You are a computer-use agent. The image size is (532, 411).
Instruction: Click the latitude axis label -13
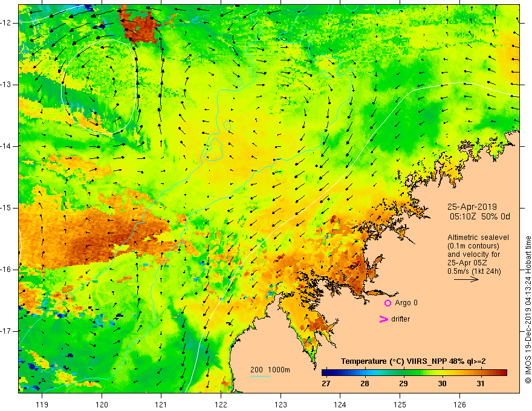(x=7, y=85)
